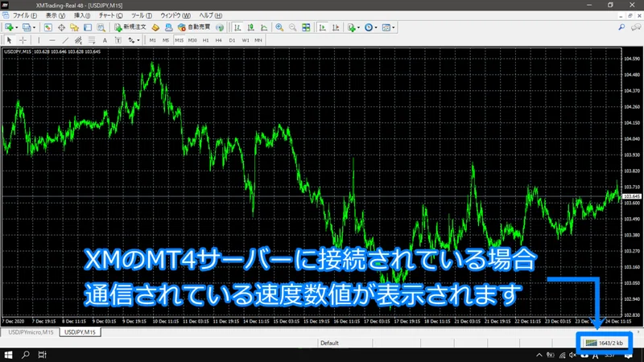644x362 pixels.
Task: Click the chart Templates icon
Action: point(386,27)
